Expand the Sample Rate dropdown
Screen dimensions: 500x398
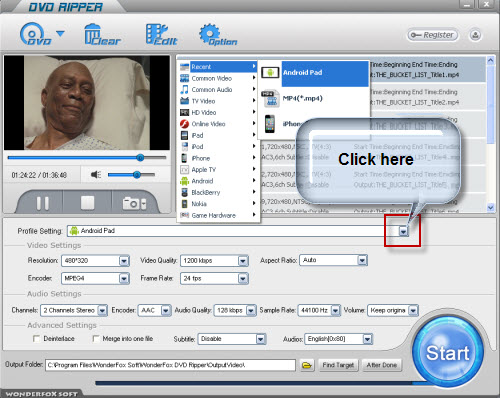point(335,311)
